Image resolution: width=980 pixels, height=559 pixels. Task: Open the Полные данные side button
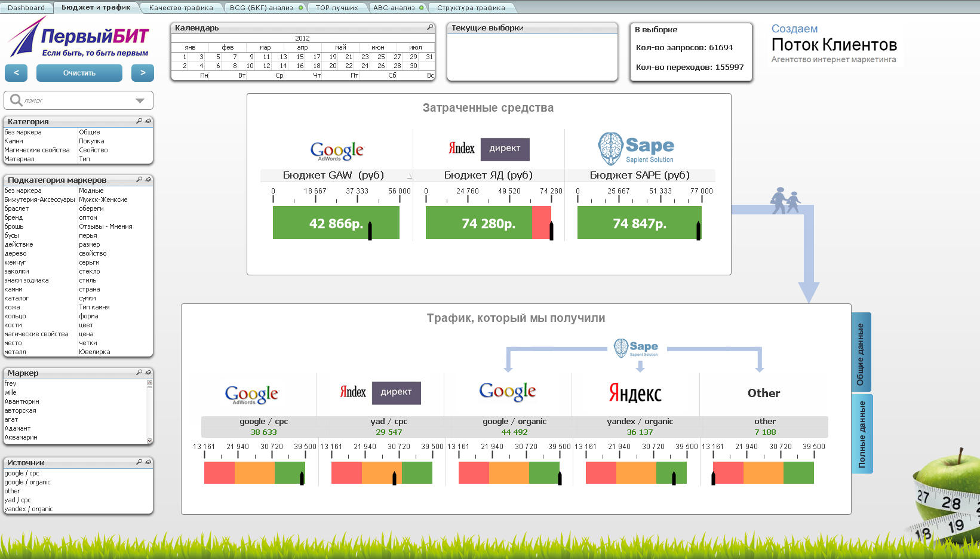click(x=862, y=434)
